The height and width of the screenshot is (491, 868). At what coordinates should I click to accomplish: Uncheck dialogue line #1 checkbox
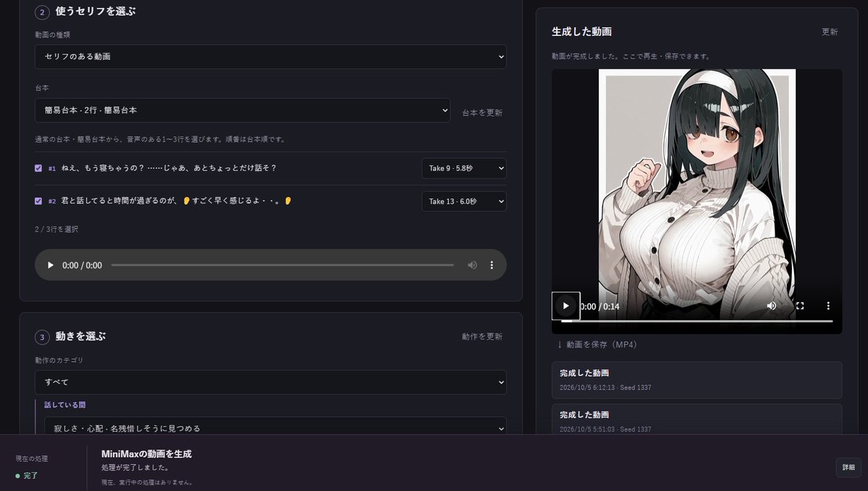(38, 168)
